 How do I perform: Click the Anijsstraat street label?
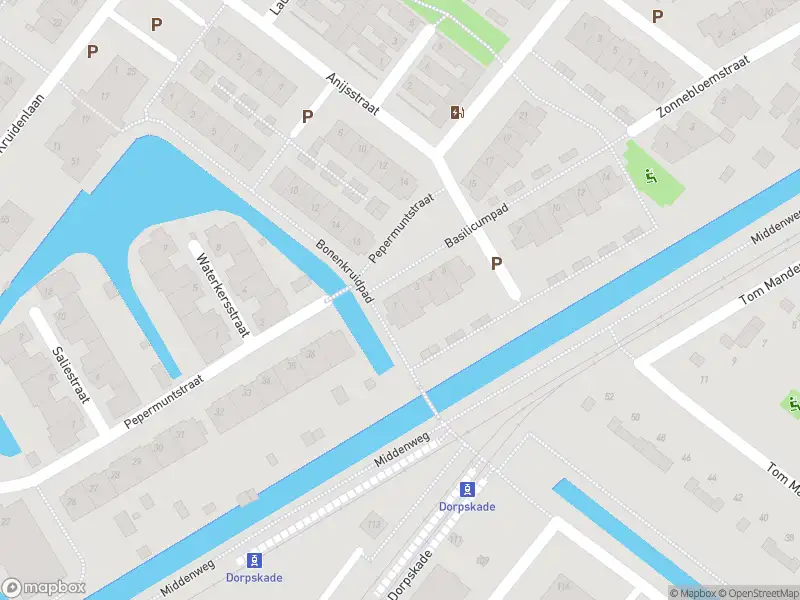[x=353, y=94]
